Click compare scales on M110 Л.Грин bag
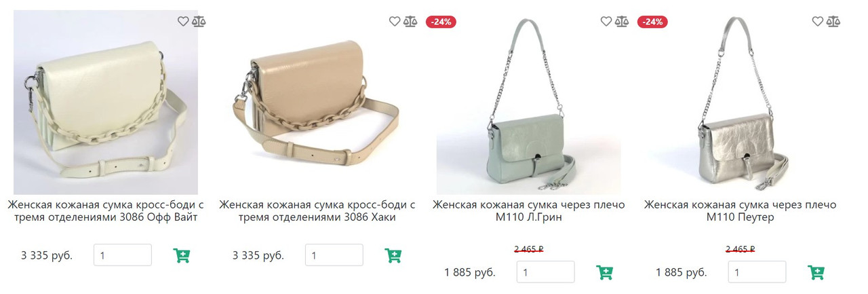This screenshot has width=868, height=294. click(x=622, y=21)
